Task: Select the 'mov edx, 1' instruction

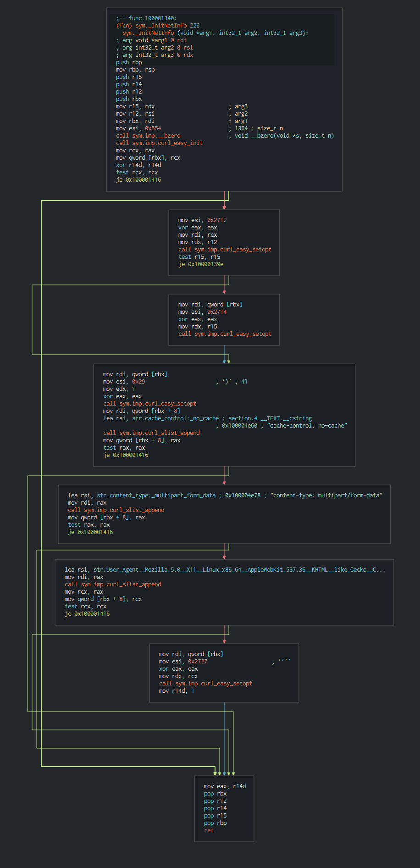Action: click(119, 389)
